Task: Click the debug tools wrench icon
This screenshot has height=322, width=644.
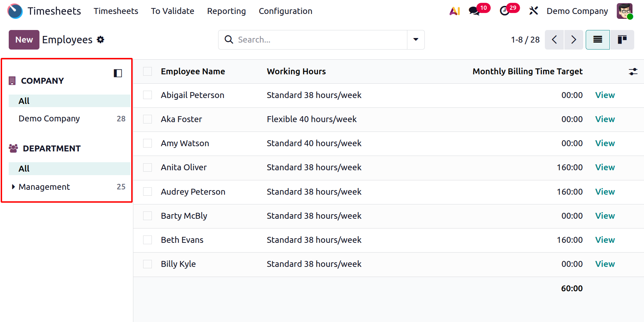Action: tap(533, 11)
